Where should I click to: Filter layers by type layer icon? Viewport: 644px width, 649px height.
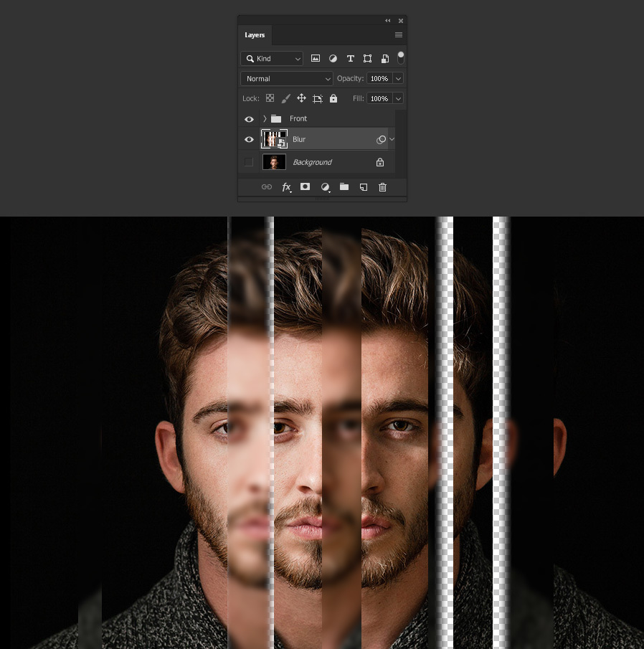pos(350,58)
